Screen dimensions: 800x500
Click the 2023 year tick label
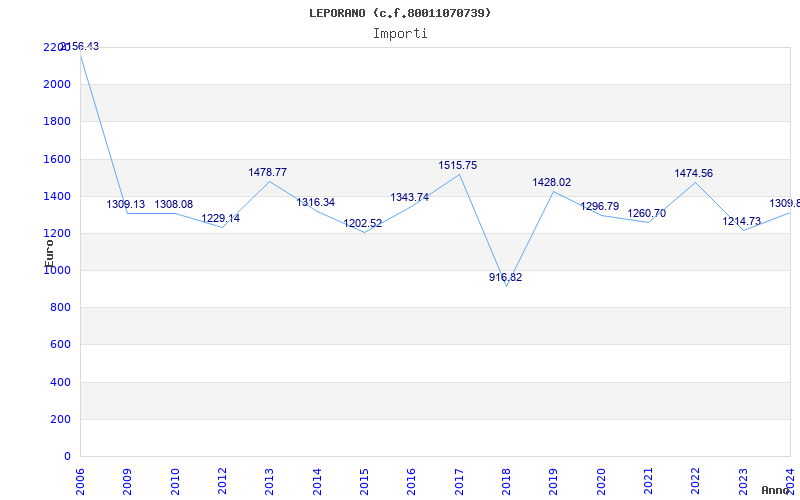743,481
